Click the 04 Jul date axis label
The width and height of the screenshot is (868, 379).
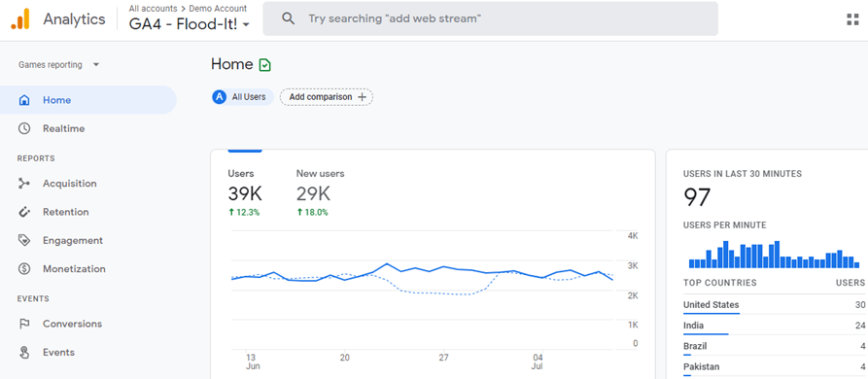coord(538,362)
